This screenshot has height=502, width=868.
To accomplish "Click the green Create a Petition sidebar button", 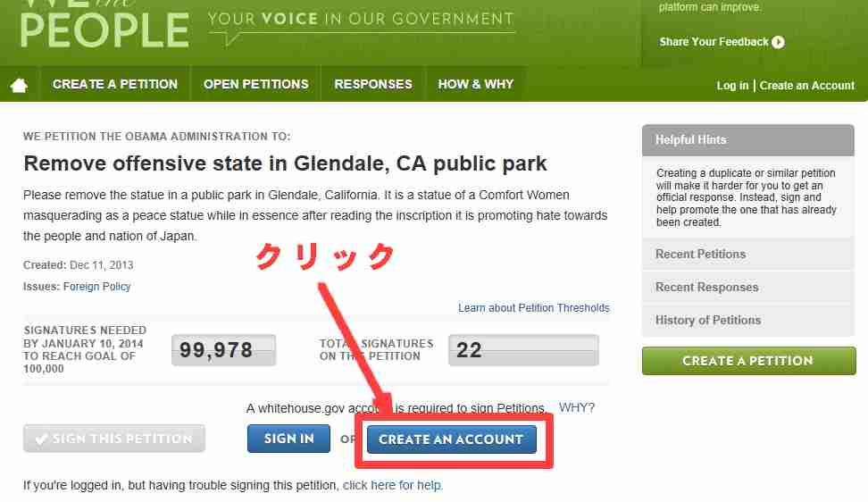I will tap(749, 361).
